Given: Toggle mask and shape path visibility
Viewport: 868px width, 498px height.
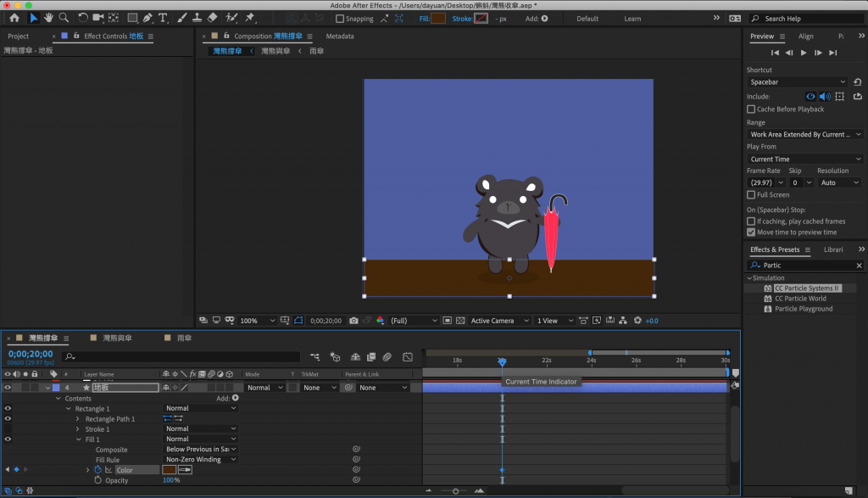Looking at the screenshot, I should [x=298, y=321].
